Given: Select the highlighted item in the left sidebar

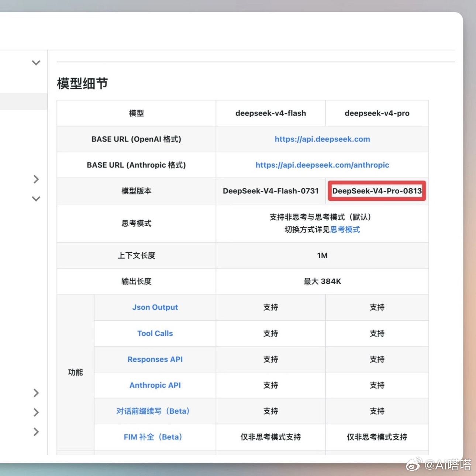Looking at the screenshot, I should [24, 101].
